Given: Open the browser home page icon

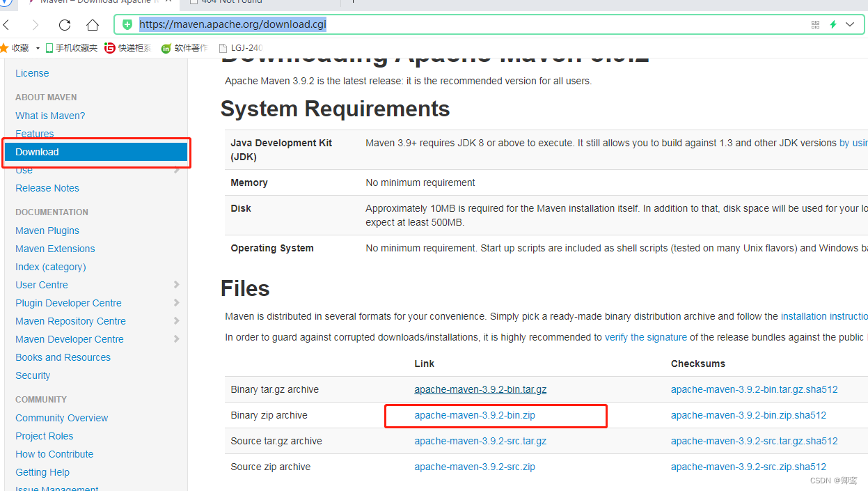Looking at the screenshot, I should (x=93, y=24).
